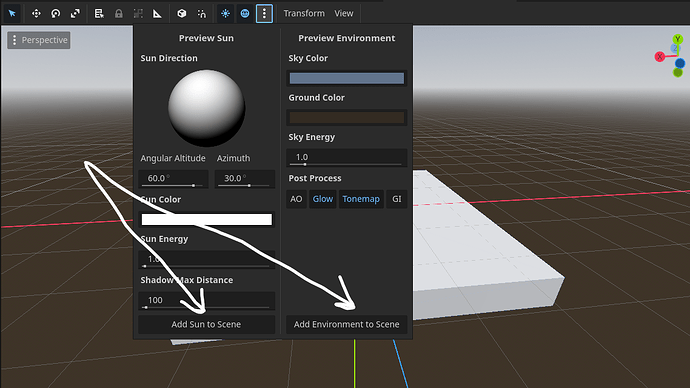The width and height of the screenshot is (690, 388).
Task: Select the Ruler mode icon
Action: [x=157, y=14]
